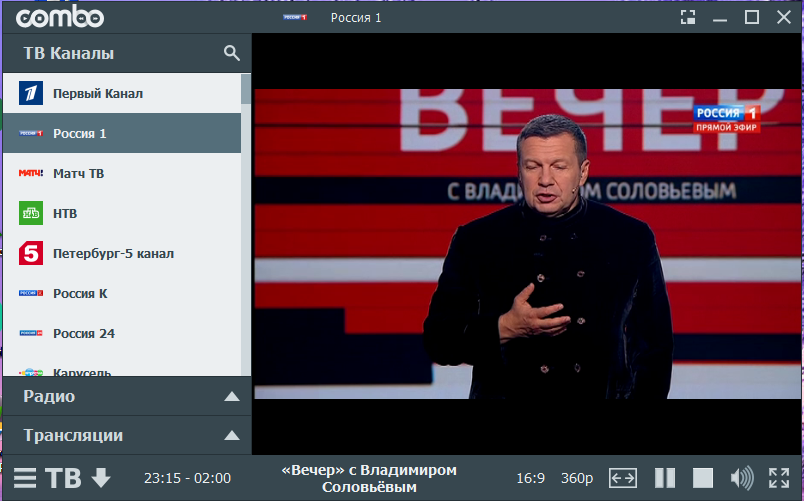Change the 360p video quality
This screenshot has height=501, width=804.
(577, 478)
